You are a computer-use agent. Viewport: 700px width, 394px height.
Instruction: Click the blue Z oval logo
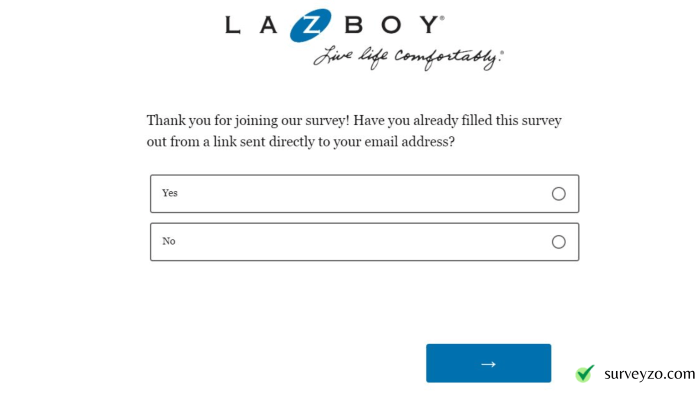310,25
